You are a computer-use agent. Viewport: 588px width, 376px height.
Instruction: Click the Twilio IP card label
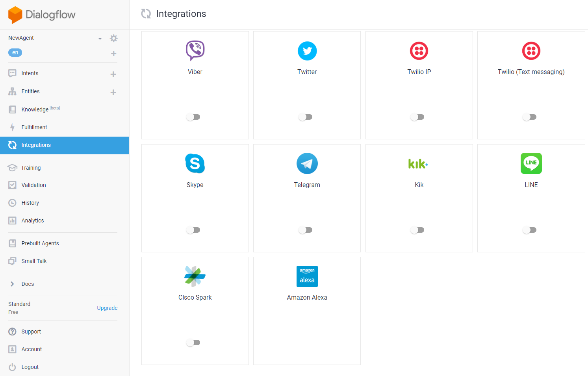(419, 72)
